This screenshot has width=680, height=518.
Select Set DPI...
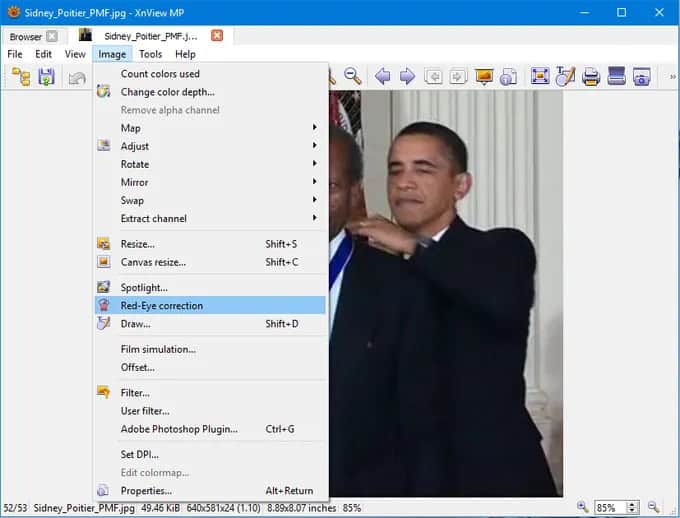click(x=210, y=454)
